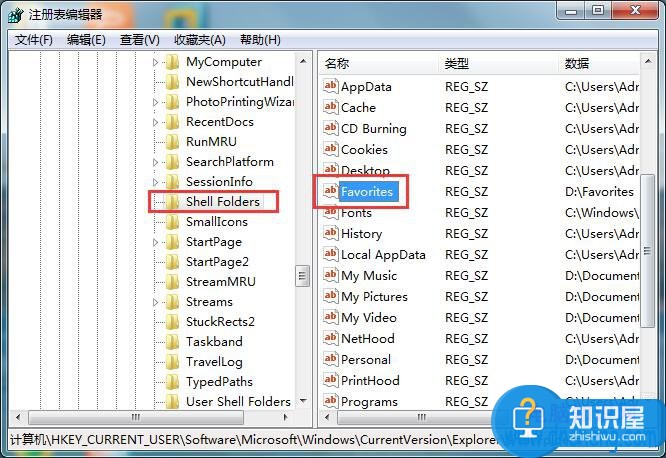This screenshot has height=458, width=666.
Task: Select the User Shell Folders key
Action: [238, 402]
